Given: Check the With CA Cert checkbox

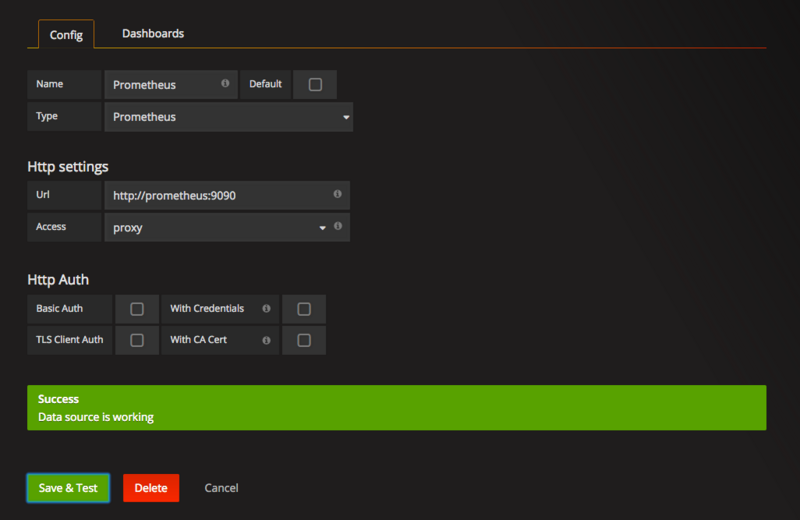Looking at the screenshot, I should tap(304, 340).
